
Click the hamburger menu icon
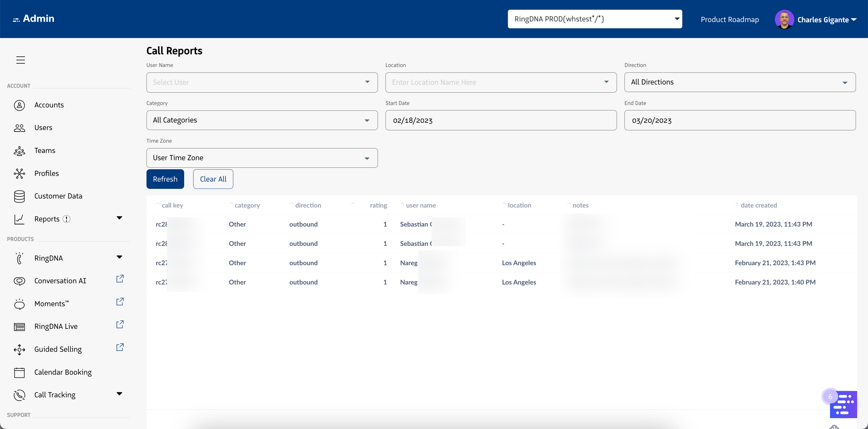[x=20, y=60]
